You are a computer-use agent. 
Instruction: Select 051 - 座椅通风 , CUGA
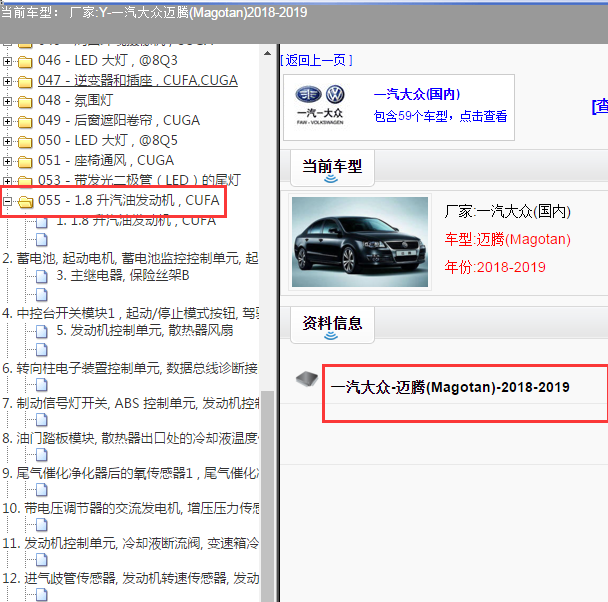click(106, 160)
